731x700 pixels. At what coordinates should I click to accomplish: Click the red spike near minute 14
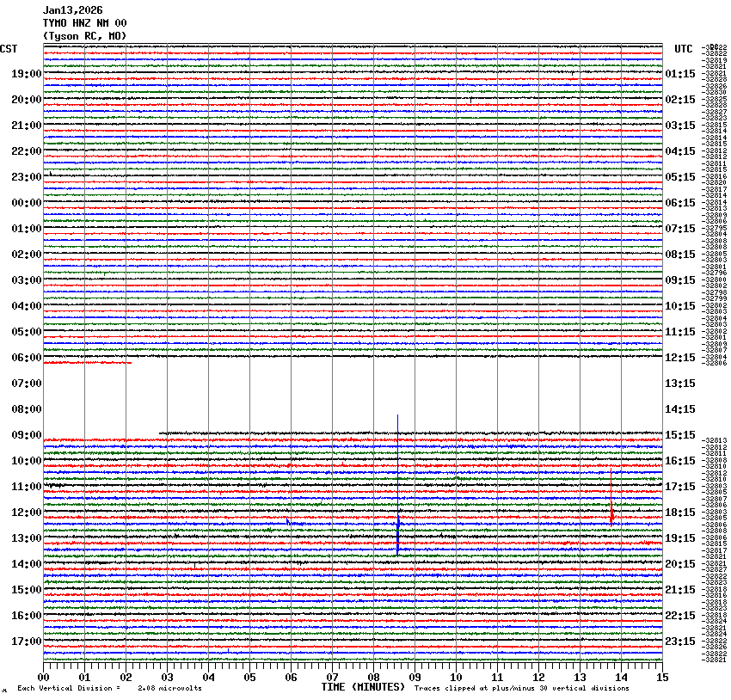[x=611, y=499]
